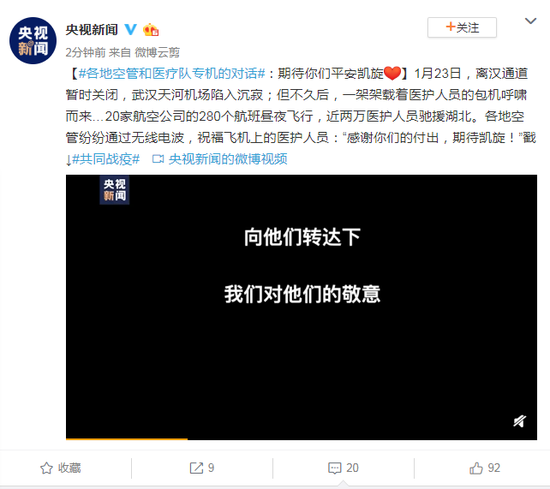Click the 央视新闻 watermark logo in video
The image size is (550, 489).
(114, 190)
